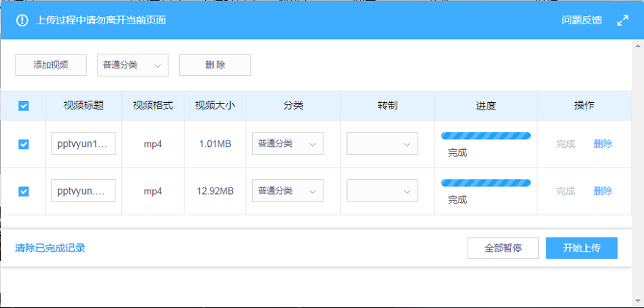Click the 视频标题 column header
Image resolution: width=644 pixels, height=308 pixels.
83,106
